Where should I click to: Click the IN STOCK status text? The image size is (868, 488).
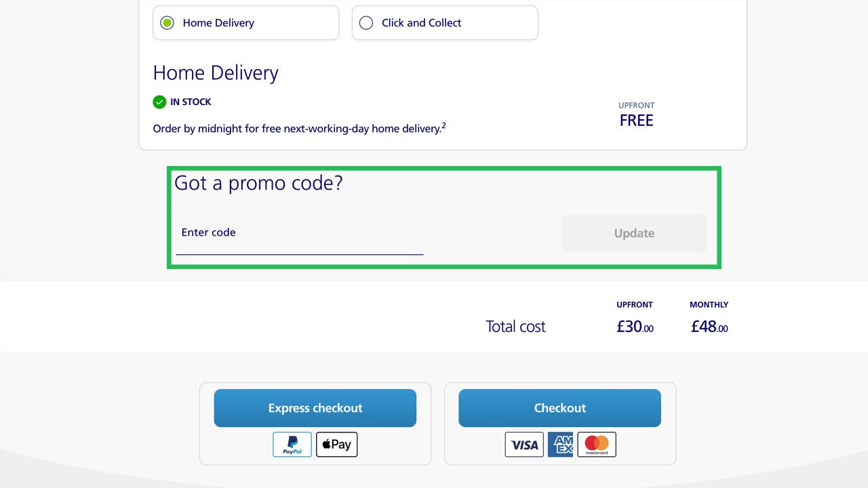pyautogui.click(x=191, y=102)
